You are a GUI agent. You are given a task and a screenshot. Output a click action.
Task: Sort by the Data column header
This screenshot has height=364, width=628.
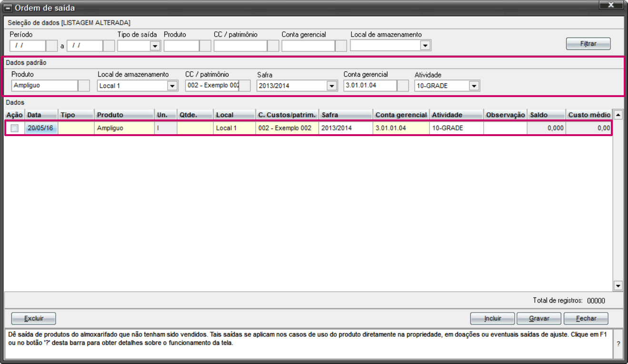pos(42,115)
